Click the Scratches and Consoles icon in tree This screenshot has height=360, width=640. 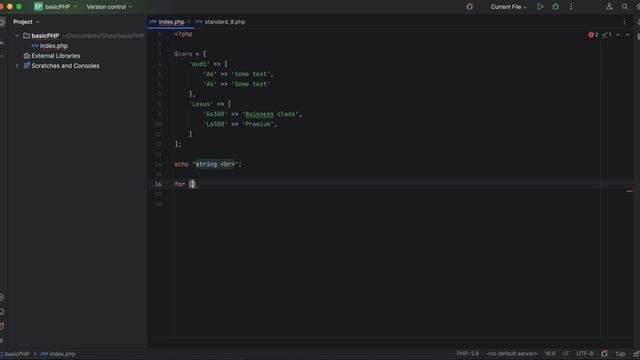point(27,66)
